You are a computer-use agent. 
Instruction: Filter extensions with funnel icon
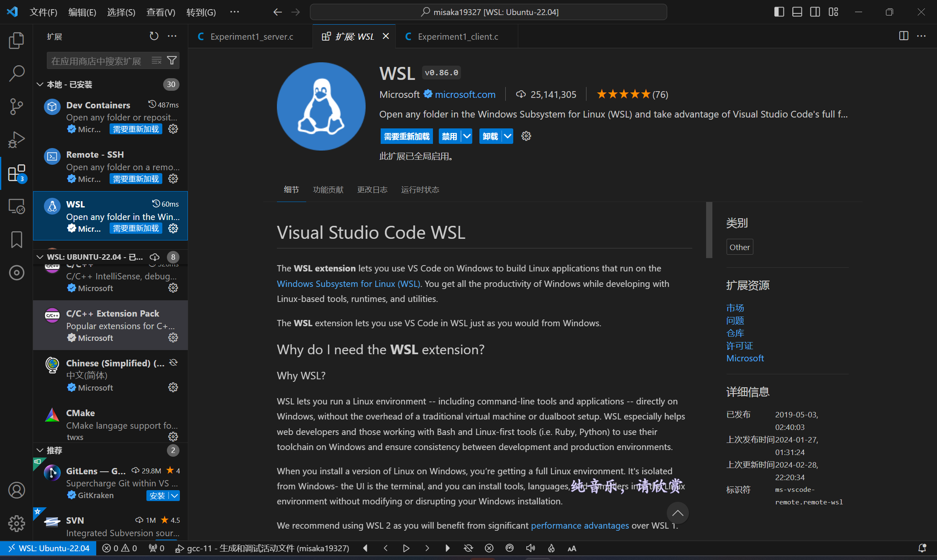point(172,61)
